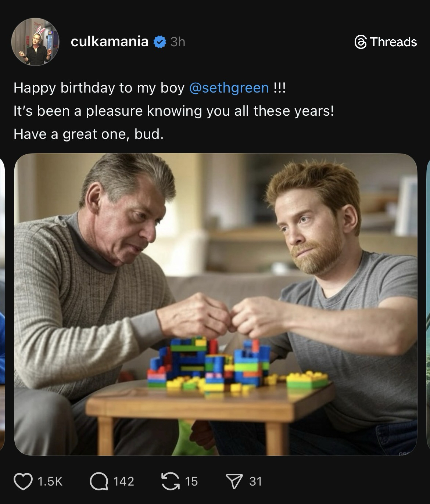The image size is (430, 504).
Task: Click the Threads logo icon
Action: [361, 42]
